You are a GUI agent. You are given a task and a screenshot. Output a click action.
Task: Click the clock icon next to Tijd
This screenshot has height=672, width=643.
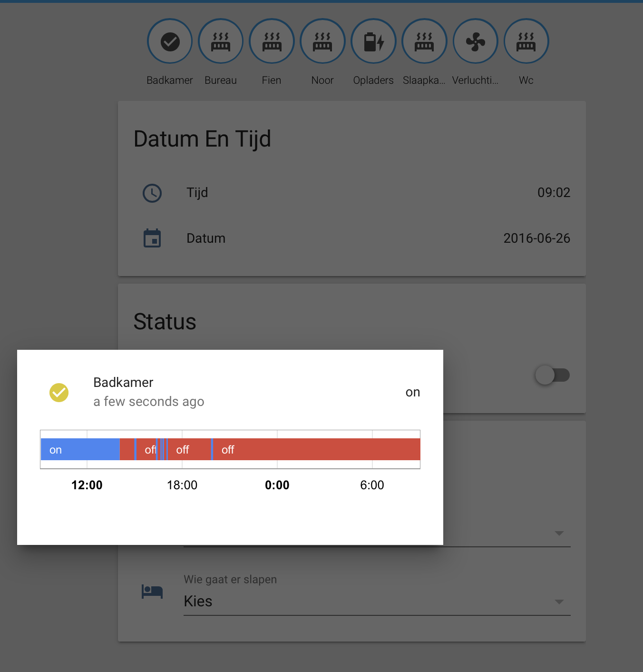(152, 193)
